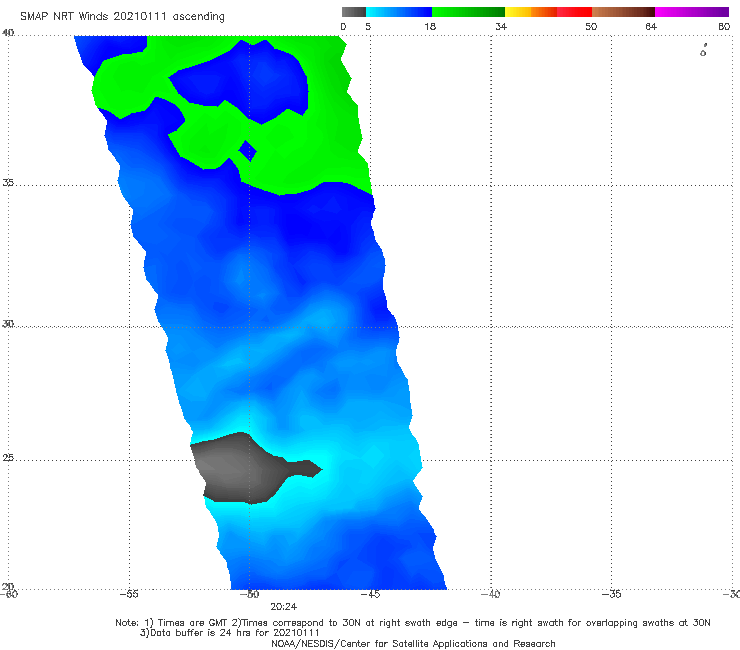Click the swath time label '20:24'
The height and width of the screenshot is (650, 740).
click(284, 607)
